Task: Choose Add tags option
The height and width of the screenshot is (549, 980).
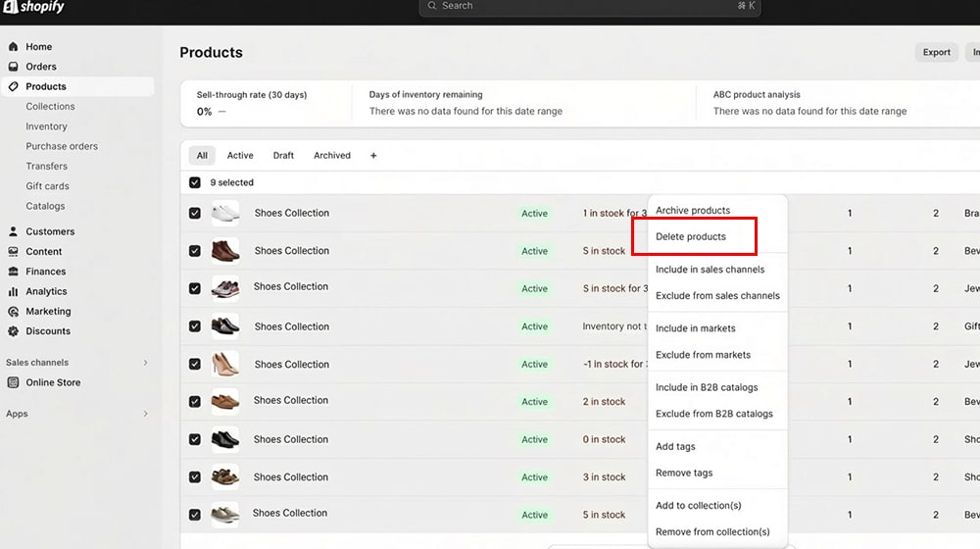Action: point(675,446)
